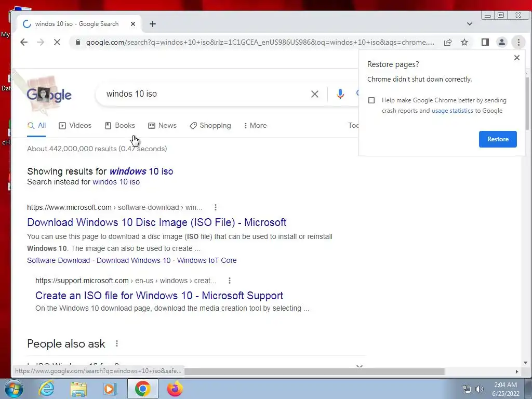Open the usage statistics link
The height and width of the screenshot is (399, 532).
453,111
